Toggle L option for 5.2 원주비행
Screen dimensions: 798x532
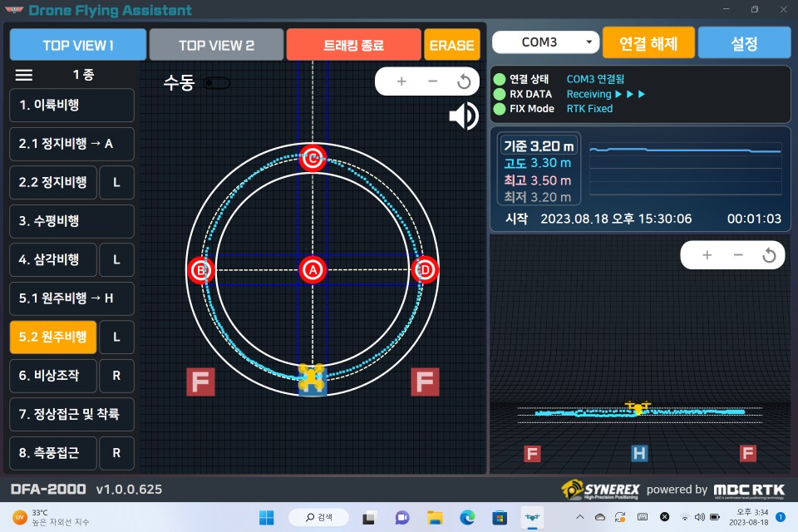[x=116, y=337]
